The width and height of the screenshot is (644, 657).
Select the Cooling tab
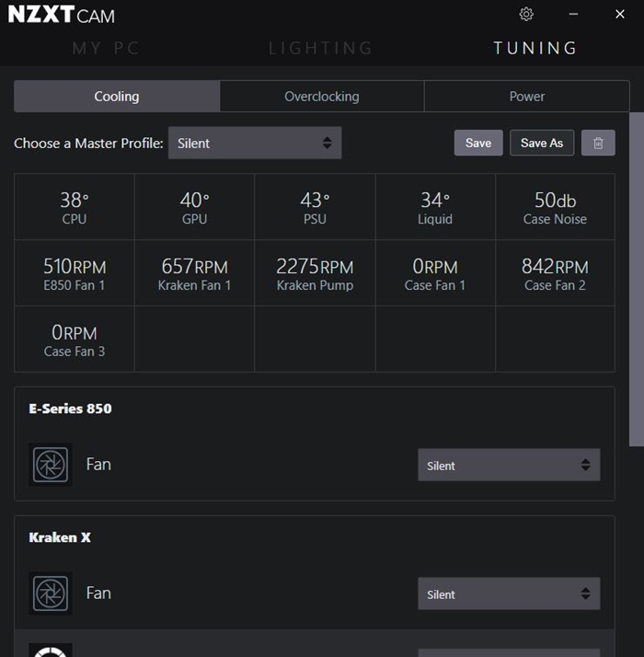(x=117, y=97)
